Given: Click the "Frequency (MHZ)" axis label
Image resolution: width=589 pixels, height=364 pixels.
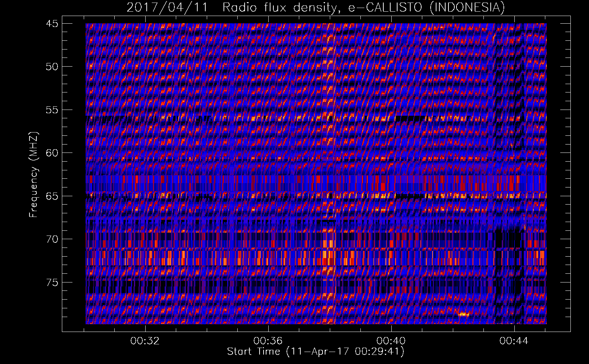Looking at the screenshot, I should [x=33, y=175].
